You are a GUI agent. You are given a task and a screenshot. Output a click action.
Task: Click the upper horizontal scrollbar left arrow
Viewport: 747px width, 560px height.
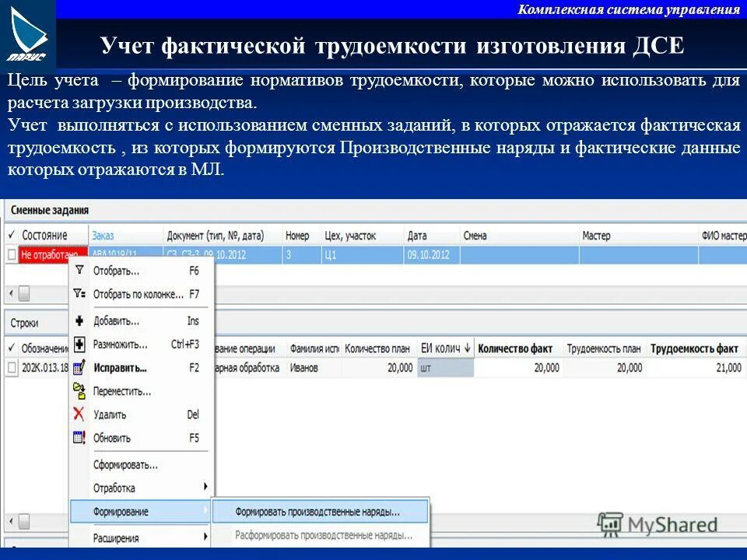tap(12, 293)
